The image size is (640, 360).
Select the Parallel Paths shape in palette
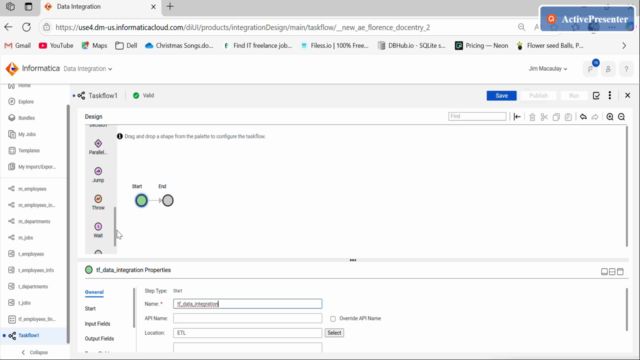98,147
